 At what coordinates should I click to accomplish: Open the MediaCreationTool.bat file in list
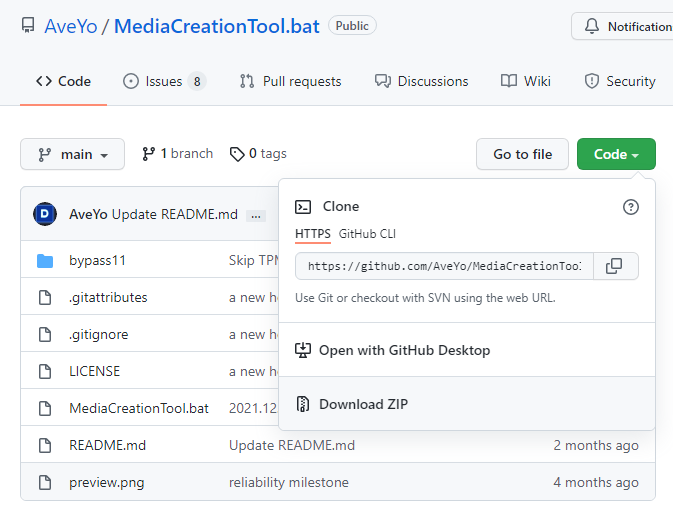pyautogui.click(x=139, y=408)
